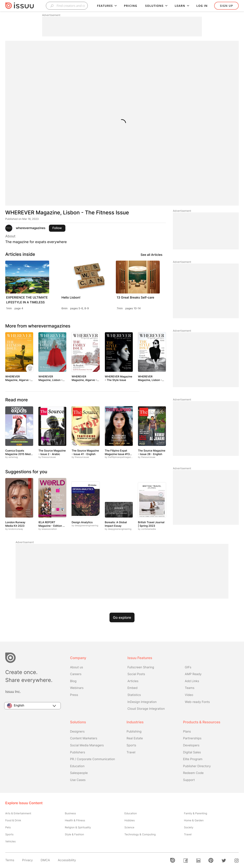Open WHEREVER Magazine – The Style Issue cover

tap(119, 352)
